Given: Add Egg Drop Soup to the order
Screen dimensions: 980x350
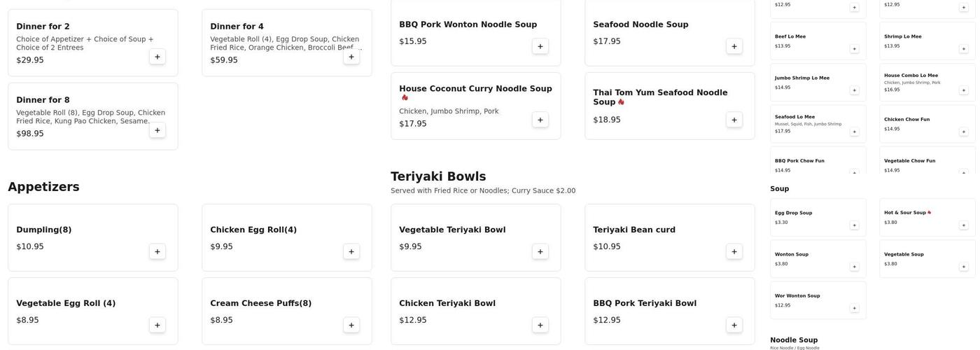Looking at the screenshot, I should click(x=854, y=225).
